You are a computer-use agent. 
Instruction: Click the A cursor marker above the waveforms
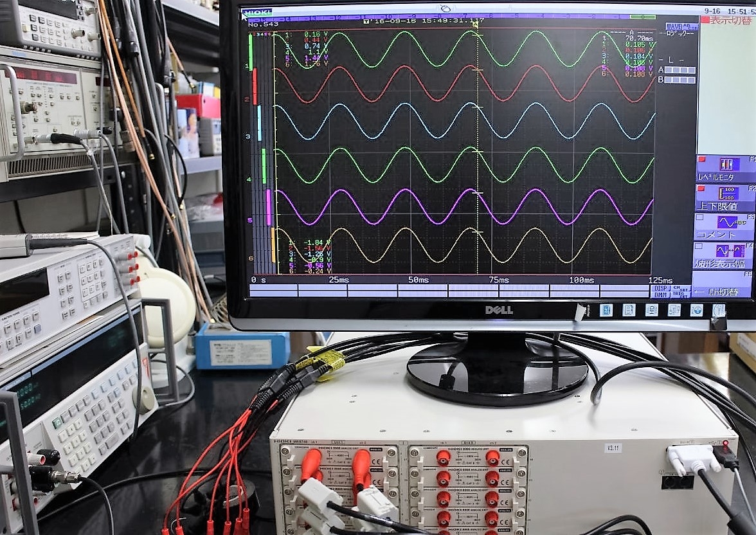(x=476, y=24)
